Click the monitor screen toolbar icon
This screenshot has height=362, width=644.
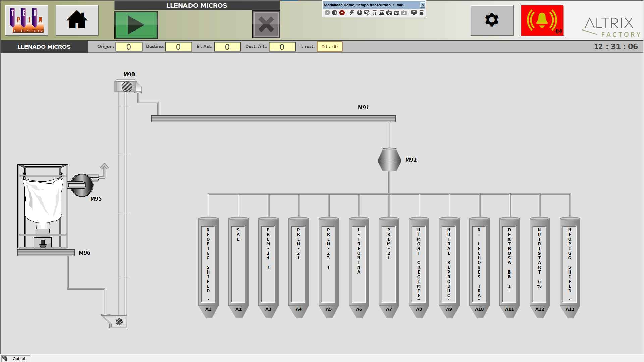pos(414,13)
